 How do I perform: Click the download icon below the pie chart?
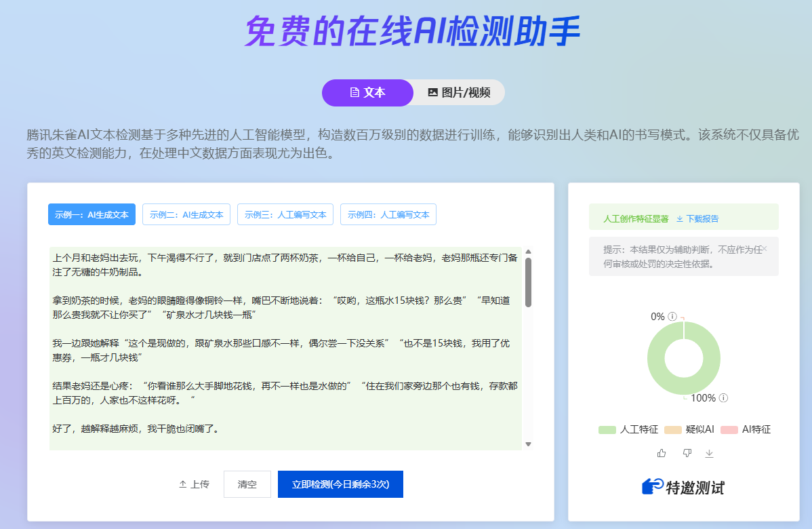pos(710,454)
